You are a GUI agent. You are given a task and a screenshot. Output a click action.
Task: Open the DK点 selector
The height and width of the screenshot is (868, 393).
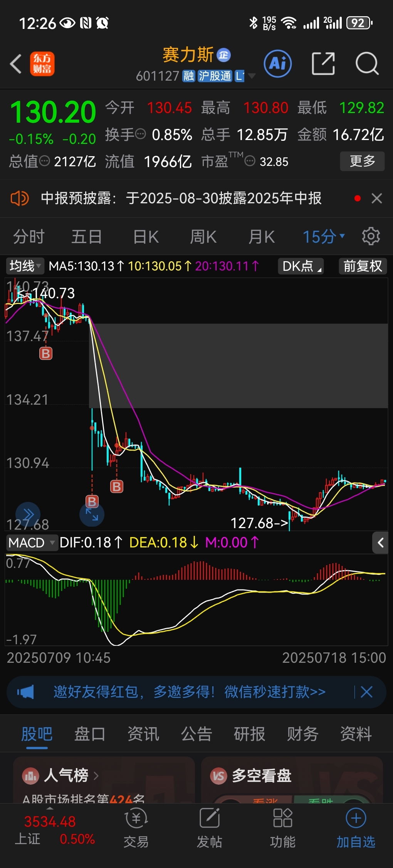[301, 266]
